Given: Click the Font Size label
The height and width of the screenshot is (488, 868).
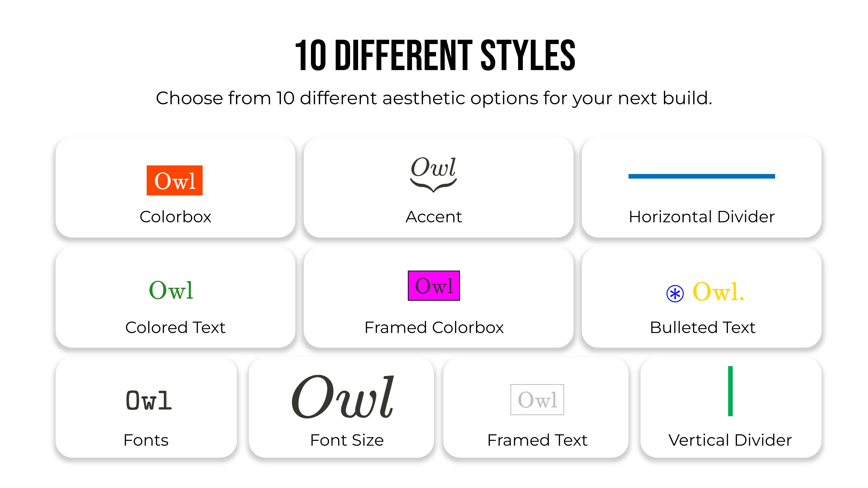Looking at the screenshot, I should point(347,440).
